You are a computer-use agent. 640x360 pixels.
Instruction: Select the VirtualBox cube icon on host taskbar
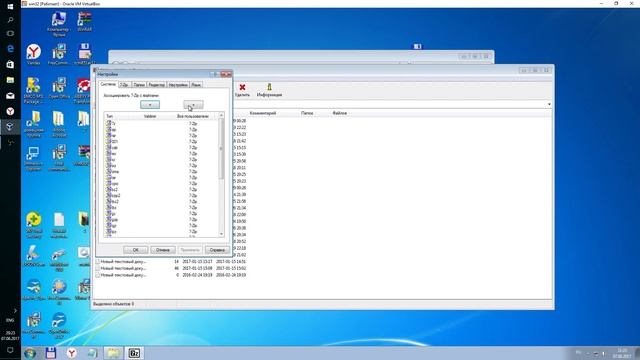[10, 127]
